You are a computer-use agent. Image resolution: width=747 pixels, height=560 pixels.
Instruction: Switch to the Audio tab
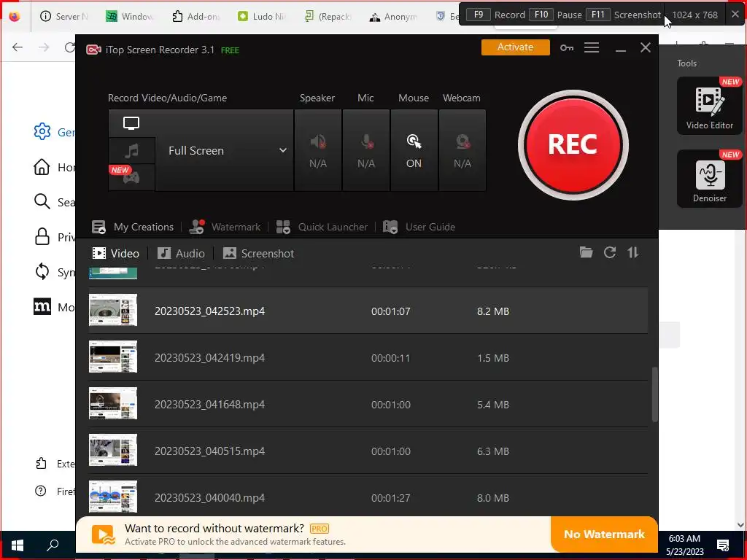point(181,253)
